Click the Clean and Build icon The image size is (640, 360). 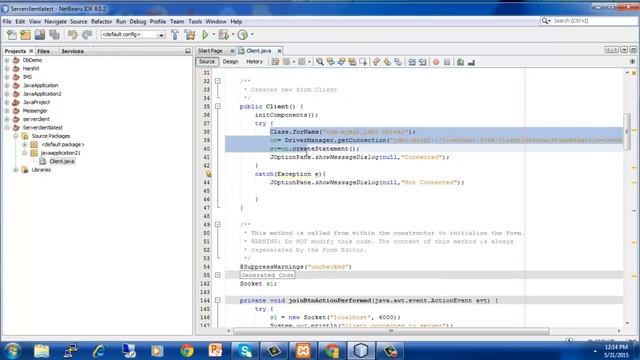click(x=190, y=35)
